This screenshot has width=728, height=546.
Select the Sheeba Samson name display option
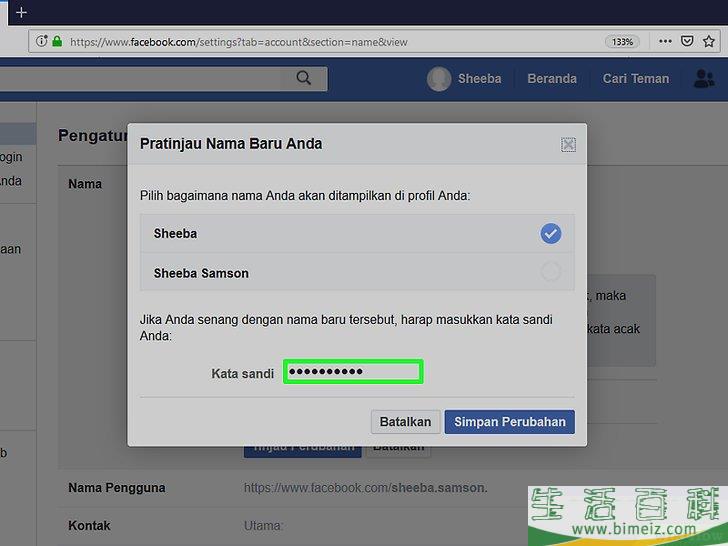coord(357,272)
